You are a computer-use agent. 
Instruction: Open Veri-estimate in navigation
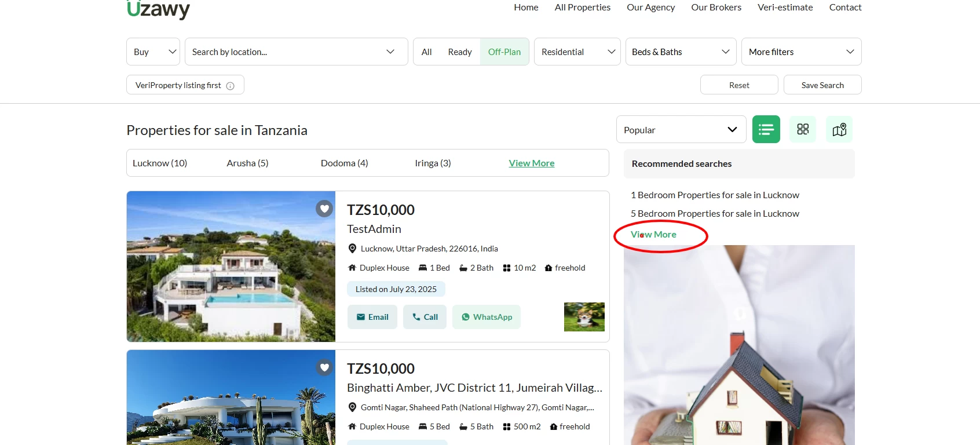[785, 8]
